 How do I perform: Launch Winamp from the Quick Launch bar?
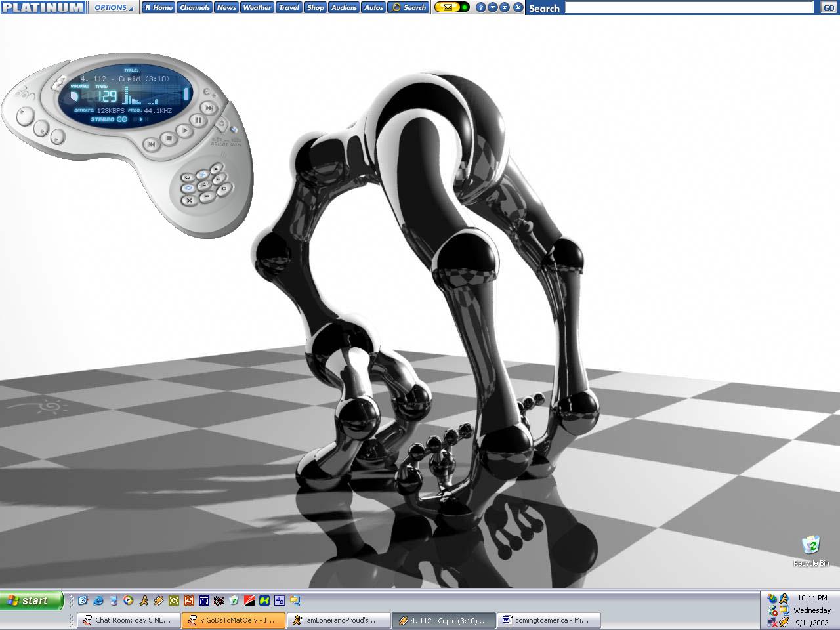click(x=159, y=600)
